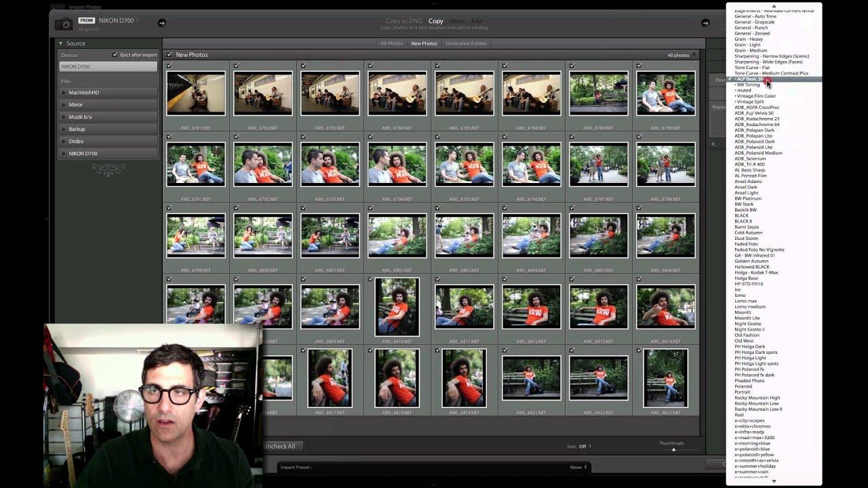This screenshot has height=488, width=868.
Task: Click the Uncheck All button
Action: click(x=280, y=446)
